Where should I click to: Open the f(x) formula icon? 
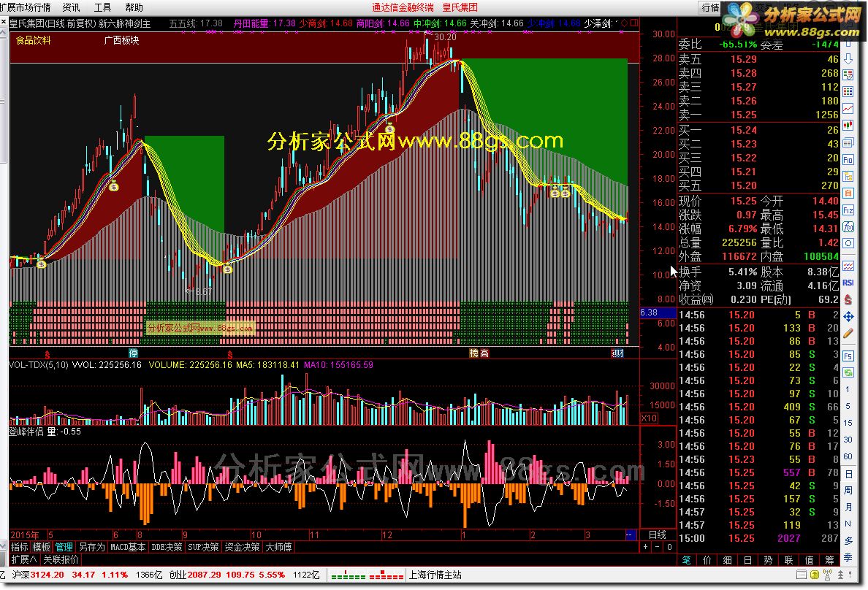click(848, 227)
